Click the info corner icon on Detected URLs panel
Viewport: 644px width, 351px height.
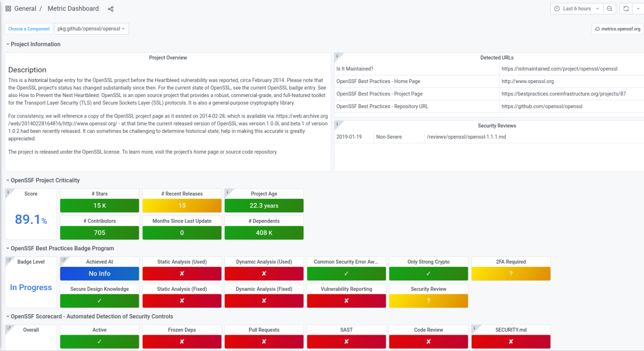point(337,56)
